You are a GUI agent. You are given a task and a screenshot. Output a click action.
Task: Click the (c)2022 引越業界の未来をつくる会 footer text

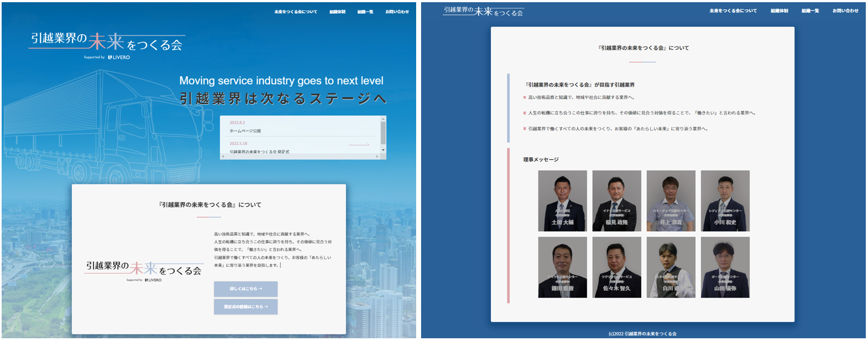642,334
